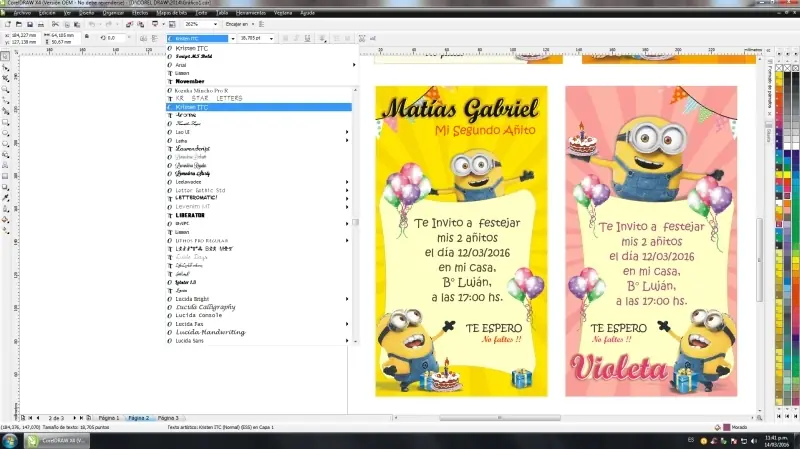Open the Herramientas menu
The width and height of the screenshot is (800, 449).
tap(251, 13)
